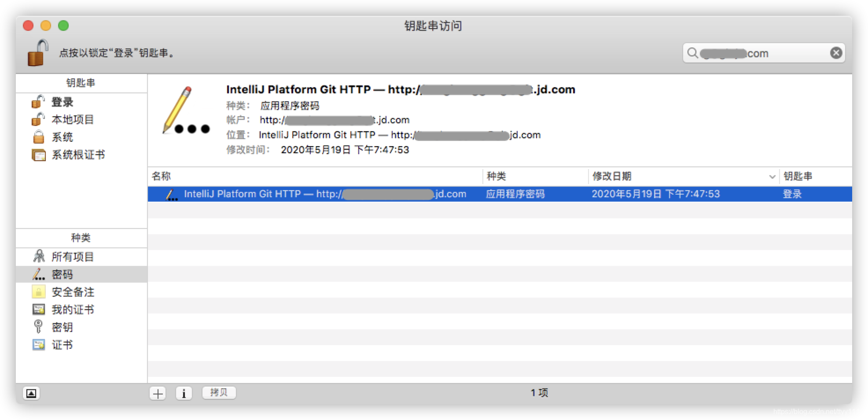The height and width of the screenshot is (420, 868).
Task: Click the pencil icon in the IntelliJ row
Action: point(172,194)
